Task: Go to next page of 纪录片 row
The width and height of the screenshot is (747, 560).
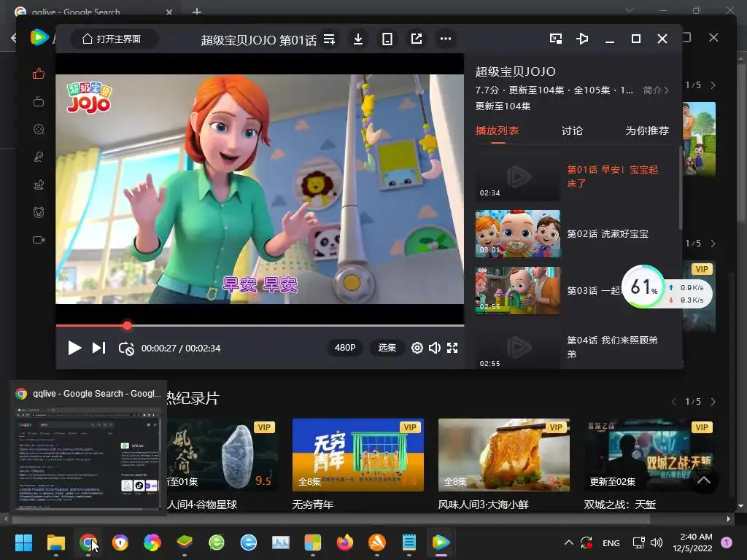Action: click(x=713, y=402)
